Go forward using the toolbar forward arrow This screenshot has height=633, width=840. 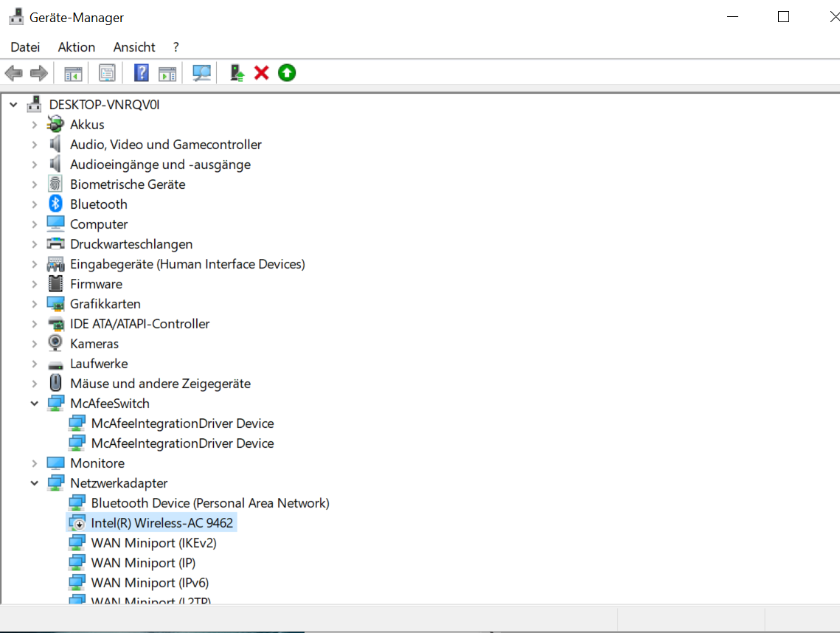pos(38,73)
